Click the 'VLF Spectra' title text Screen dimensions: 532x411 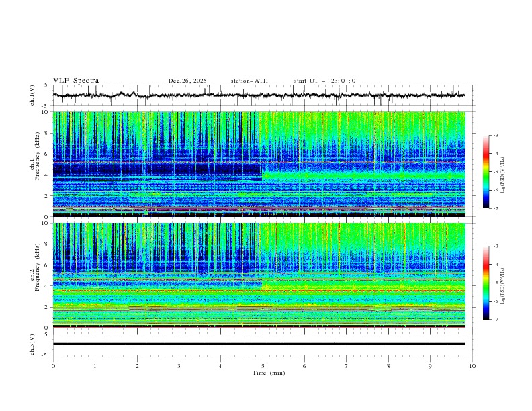pos(76,81)
